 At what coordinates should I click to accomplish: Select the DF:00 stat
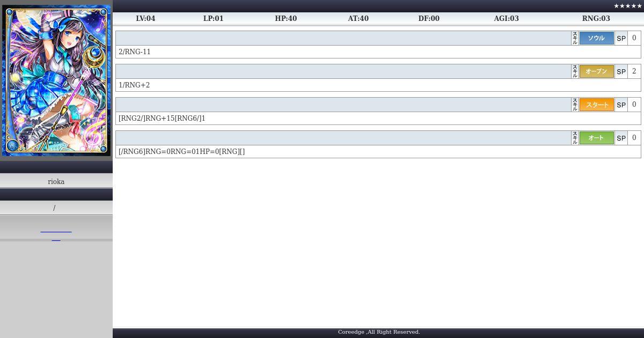click(x=429, y=18)
